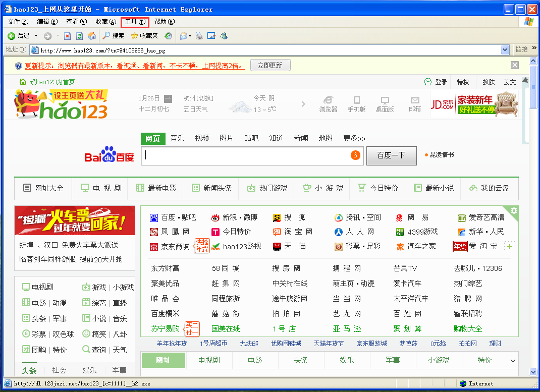The width and height of the screenshot is (540, 392).
Task: Click the orange 6 badge in search box
Action: click(x=355, y=155)
